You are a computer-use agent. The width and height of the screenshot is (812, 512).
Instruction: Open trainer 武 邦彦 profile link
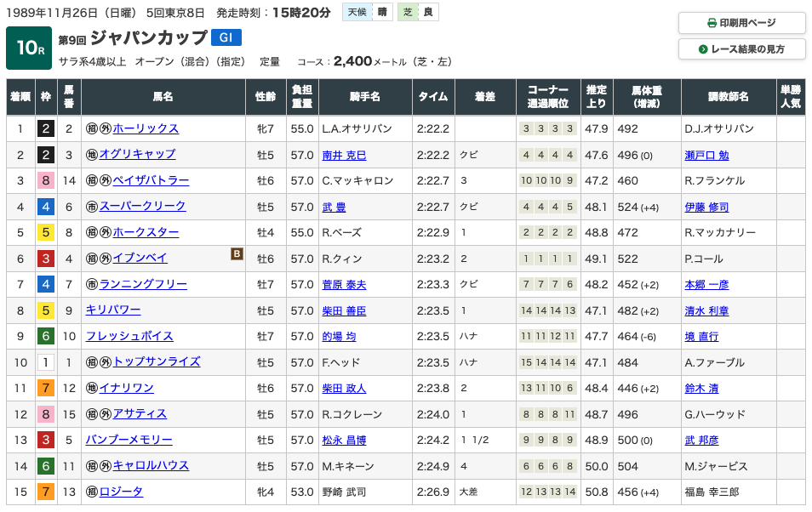(701, 440)
